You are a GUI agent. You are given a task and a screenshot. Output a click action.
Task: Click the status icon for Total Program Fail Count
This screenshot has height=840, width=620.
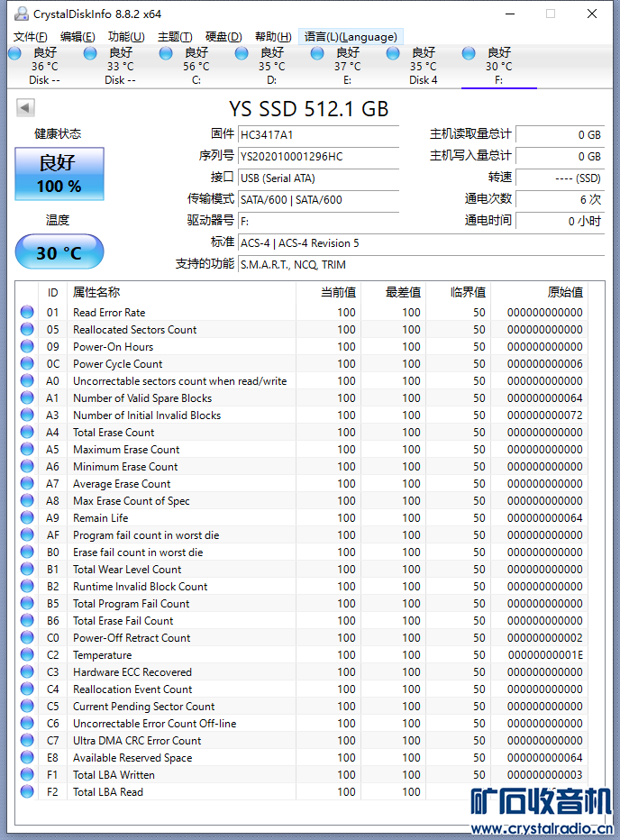(27, 603)
